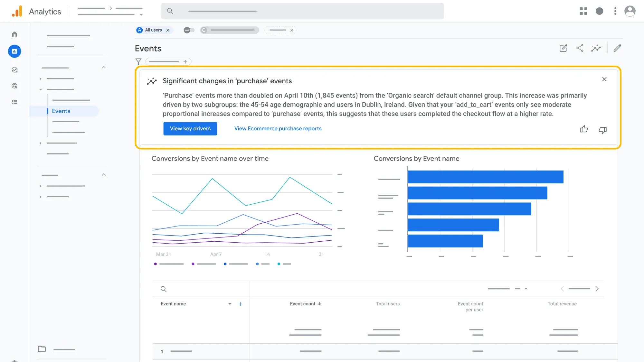
Task: Click the cyan legend dot below the line chart
Action: pyautogui.click(x=279, y=264)
